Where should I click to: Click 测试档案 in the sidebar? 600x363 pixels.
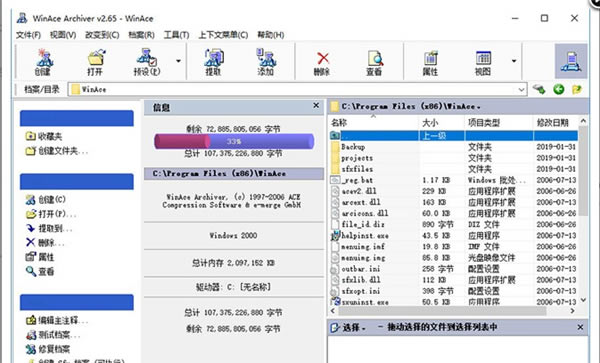[53, 335]
